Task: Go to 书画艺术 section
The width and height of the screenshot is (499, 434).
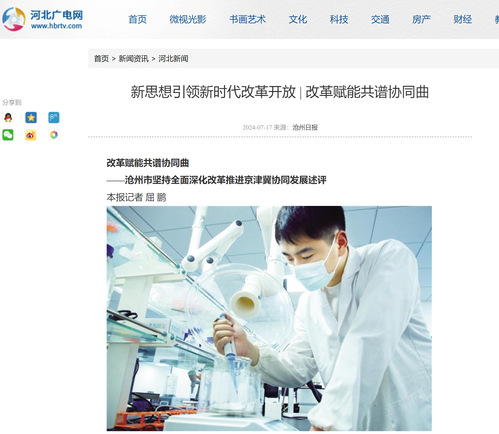Action: pyautogui.click(x=247, y=19)
